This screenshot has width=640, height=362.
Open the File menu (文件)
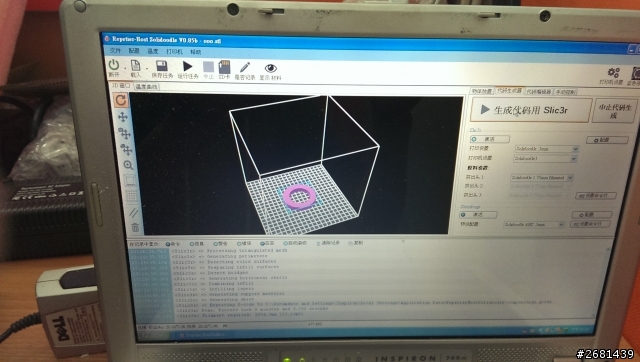tap(116, 50)
